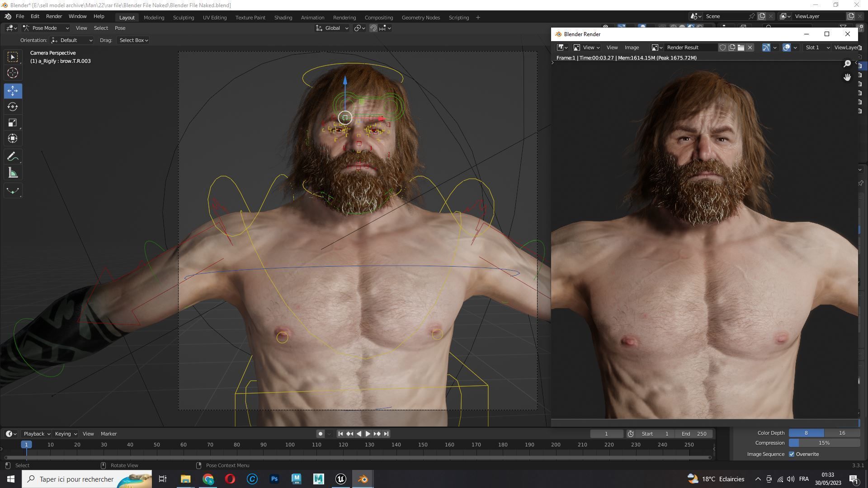Set color depth to 16
The height and width of the screenshot is (488, 868).
(842, 433)
